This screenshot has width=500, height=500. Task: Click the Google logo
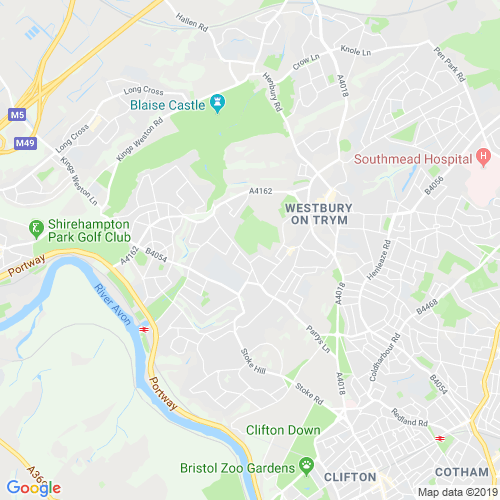click(x=34, y=488)
